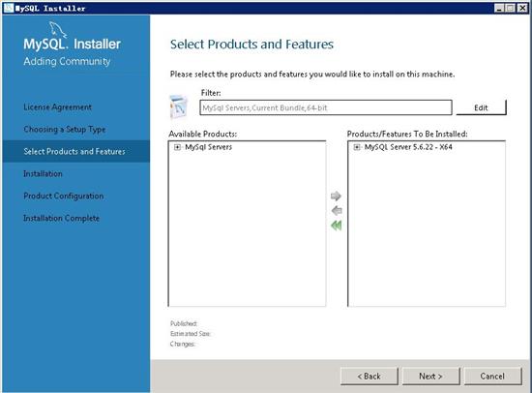This screenshot has width=532, height=393.
Task: Click the green double-left arrow to remove all
Action: point(337,226)
